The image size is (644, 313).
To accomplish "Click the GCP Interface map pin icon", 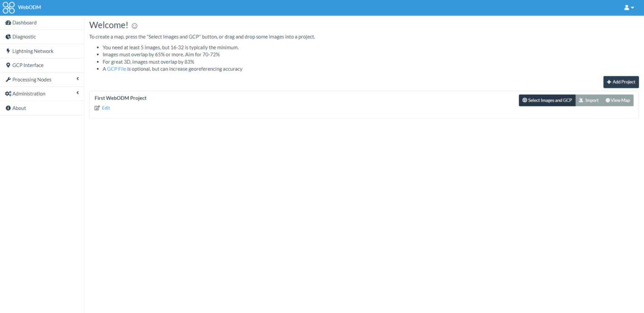I will pos(8,65).
